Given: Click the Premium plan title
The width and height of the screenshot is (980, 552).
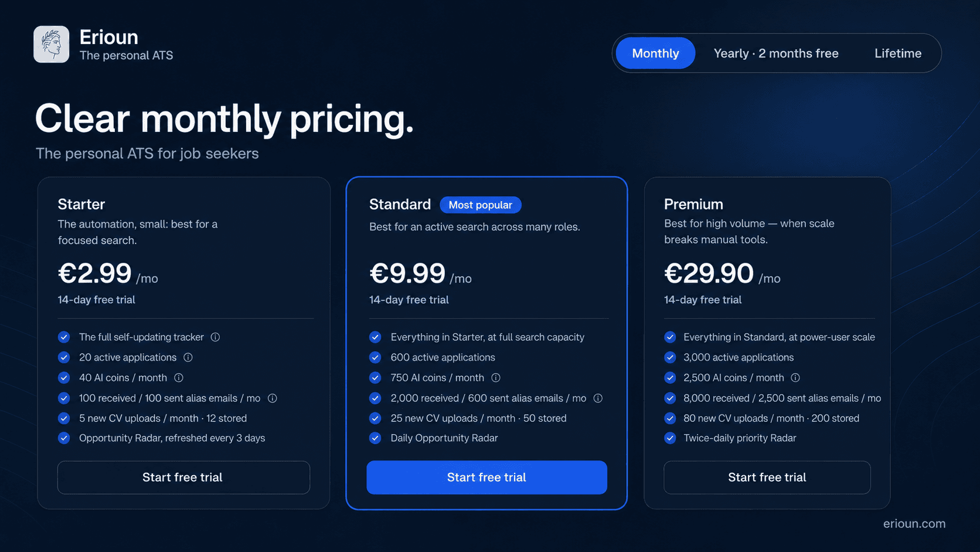Looking at the screenshot, I should point(693,204).
